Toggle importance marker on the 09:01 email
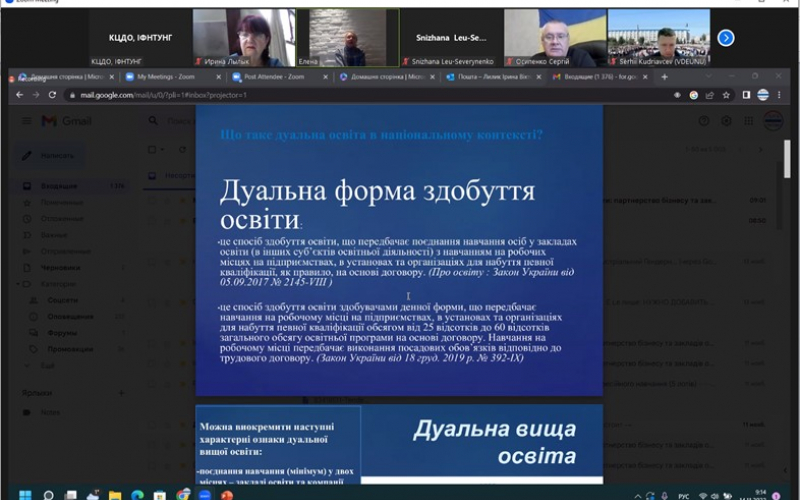The height and width of the screenshot is (500, 800). tap(182, 201)
